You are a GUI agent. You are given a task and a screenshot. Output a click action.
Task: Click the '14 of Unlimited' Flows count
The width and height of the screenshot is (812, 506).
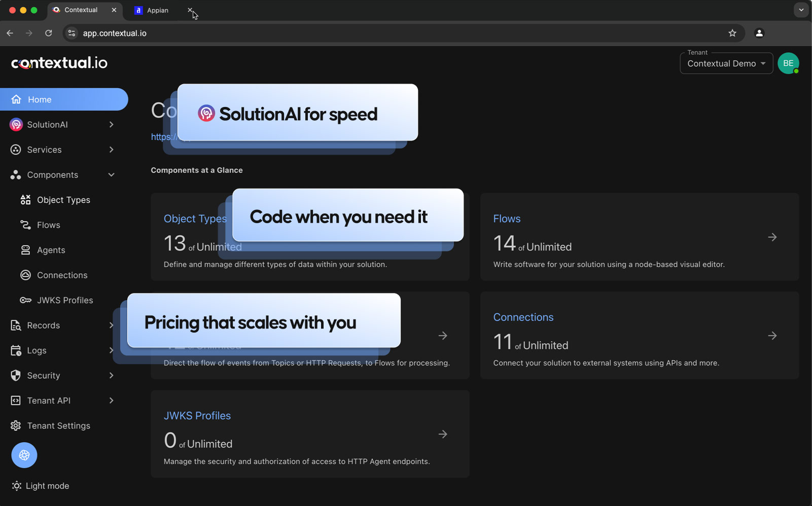pos(532,244)
